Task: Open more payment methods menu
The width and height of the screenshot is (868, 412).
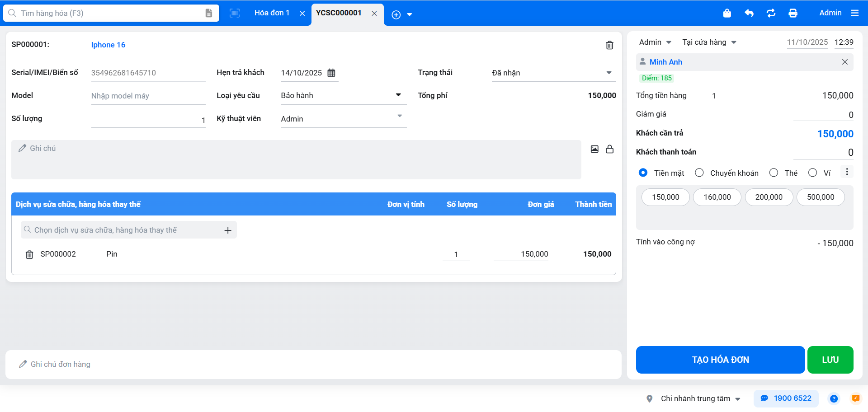Action: coord(847,172)
